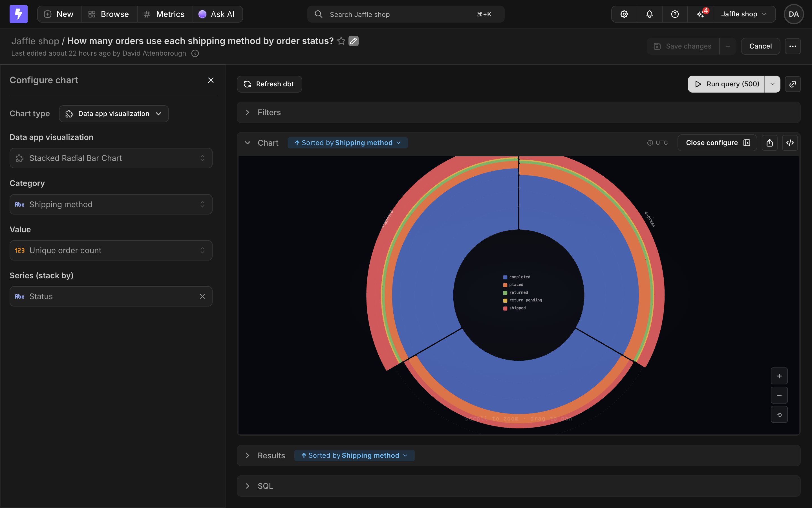Click Cancel button

pyautogui.click(x=760, y=46)
